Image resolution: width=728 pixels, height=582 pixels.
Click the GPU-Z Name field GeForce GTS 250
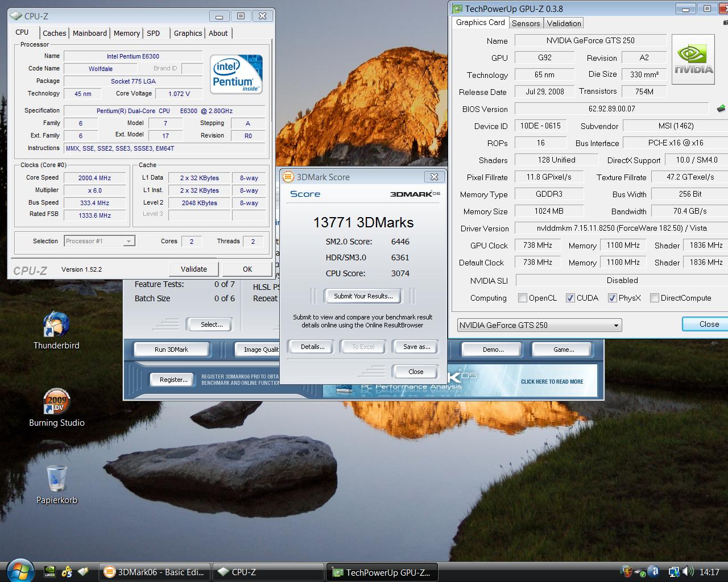click(x=590, y=40)
